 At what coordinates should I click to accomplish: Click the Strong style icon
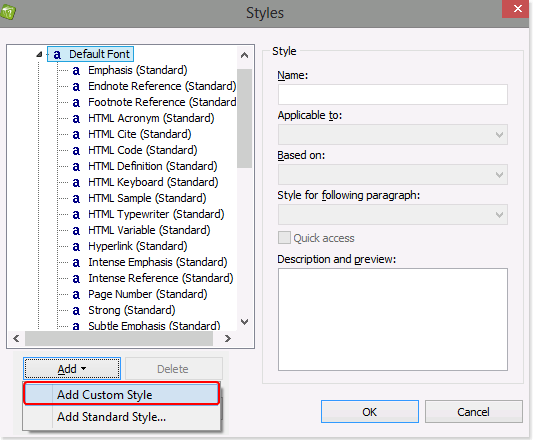tap(76, 310)
